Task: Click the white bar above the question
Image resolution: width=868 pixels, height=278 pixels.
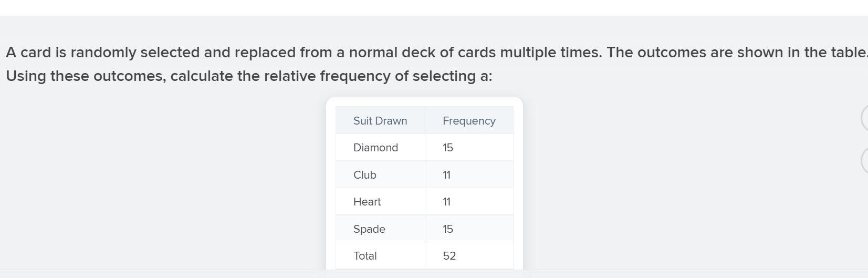Action: [x=434, y=8]
